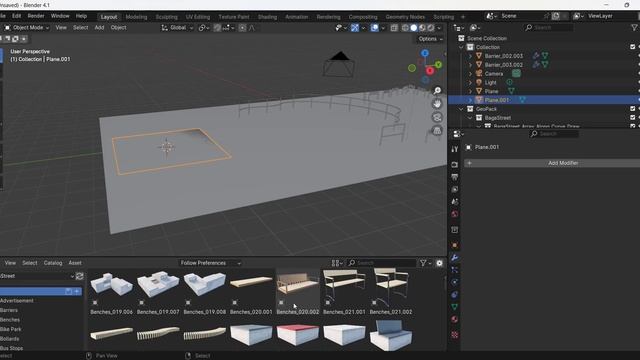The height and width of the screenshot is (360, 640).
Task: Click the plus icon in the highlighted catalog row
Action: pyautogui.click(x=77, y=291)
